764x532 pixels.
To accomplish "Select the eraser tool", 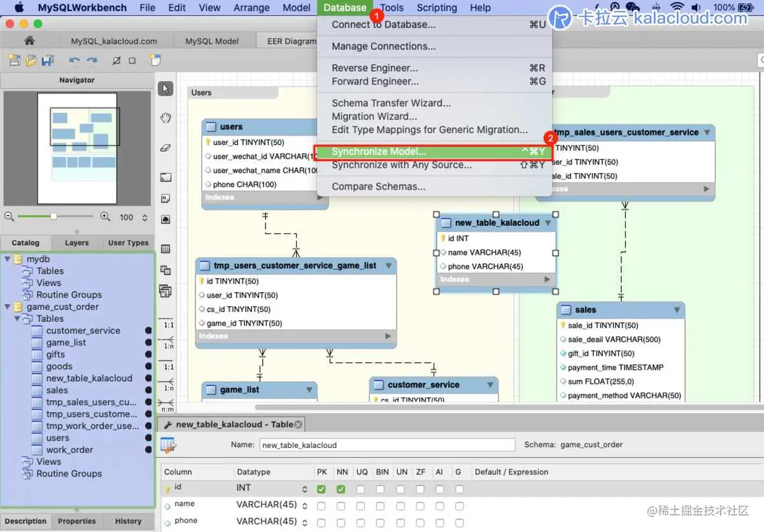I will click(166, 148).
